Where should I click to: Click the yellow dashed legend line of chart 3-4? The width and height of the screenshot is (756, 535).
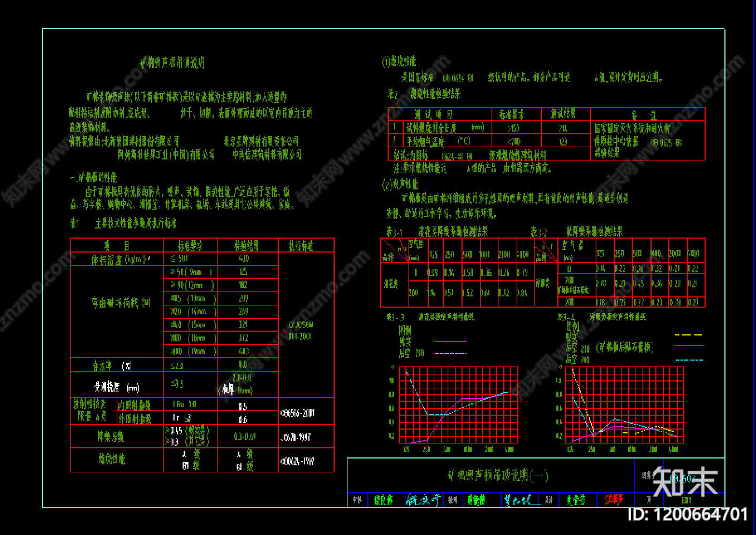click(689, 335)
